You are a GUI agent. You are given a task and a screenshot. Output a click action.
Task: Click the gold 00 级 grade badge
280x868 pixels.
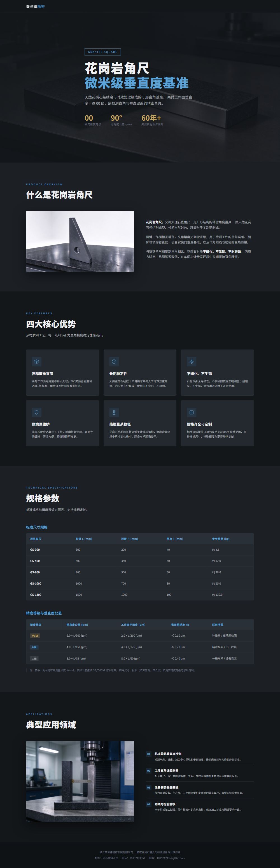[35, 636]
